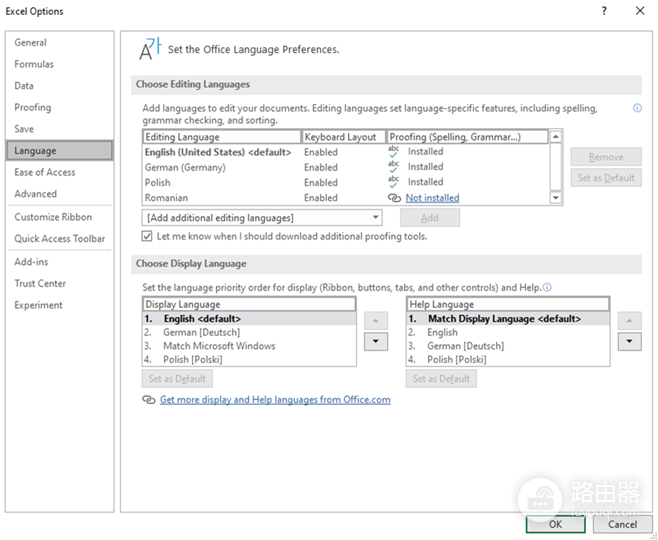Select English in Help Language list
Viewport: 658px width, 540px height.
coord(508,332)
